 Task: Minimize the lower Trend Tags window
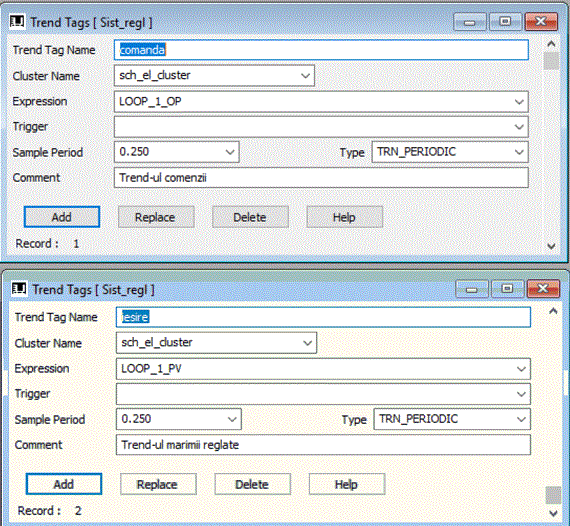[x=471, y=289]
